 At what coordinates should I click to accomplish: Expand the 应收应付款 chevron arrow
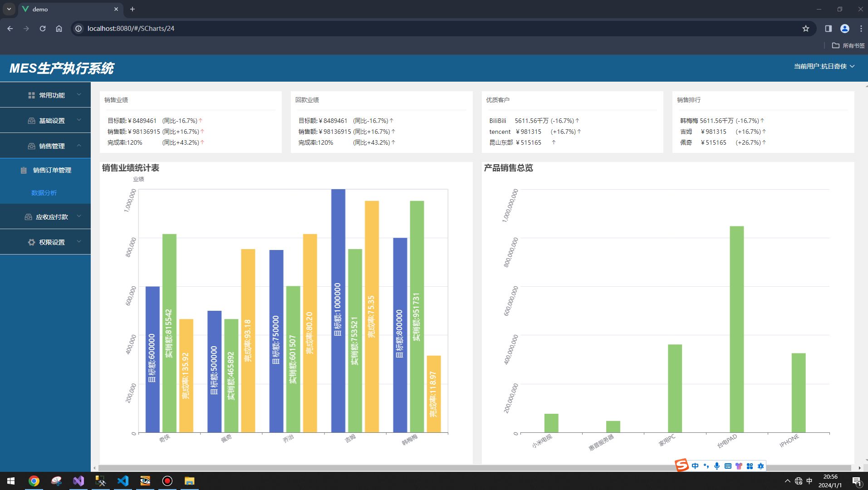point(79,216)
